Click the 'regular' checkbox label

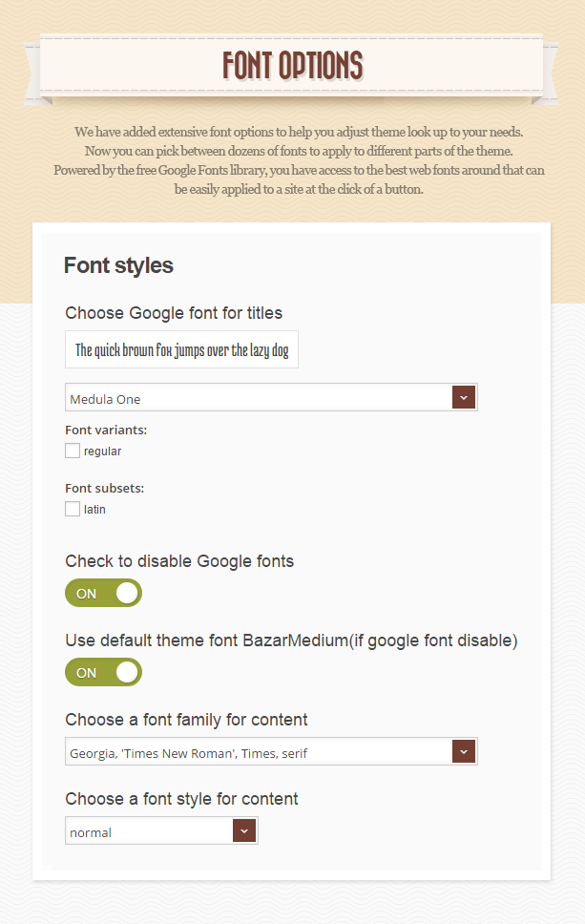[x=102, y=451]
